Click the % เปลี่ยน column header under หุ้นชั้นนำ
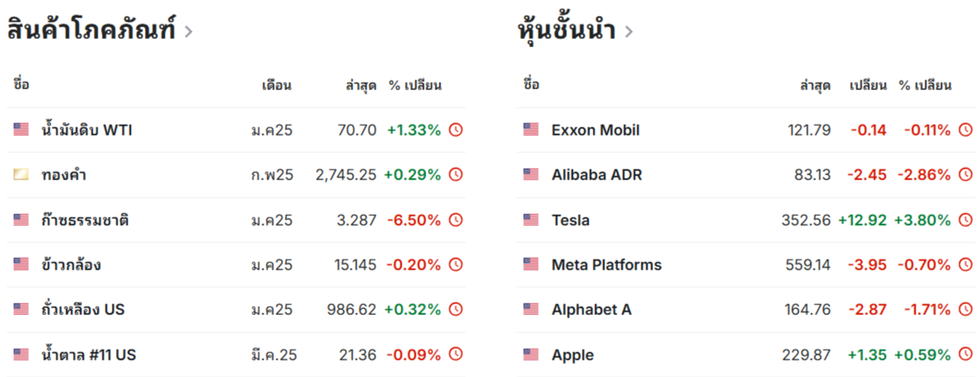 [x=925, y=85]
